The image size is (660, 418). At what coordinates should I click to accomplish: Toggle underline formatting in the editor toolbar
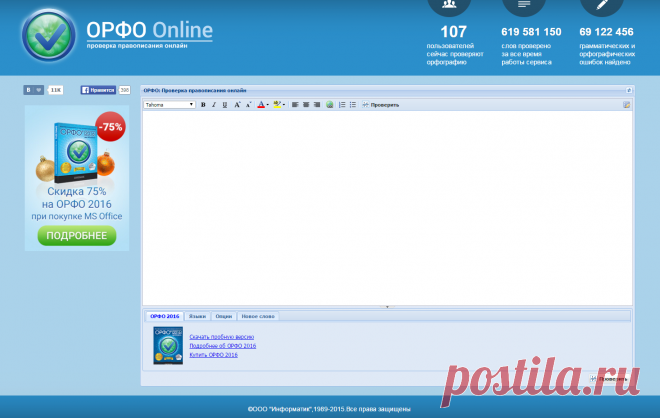click(x=225, y=104)
